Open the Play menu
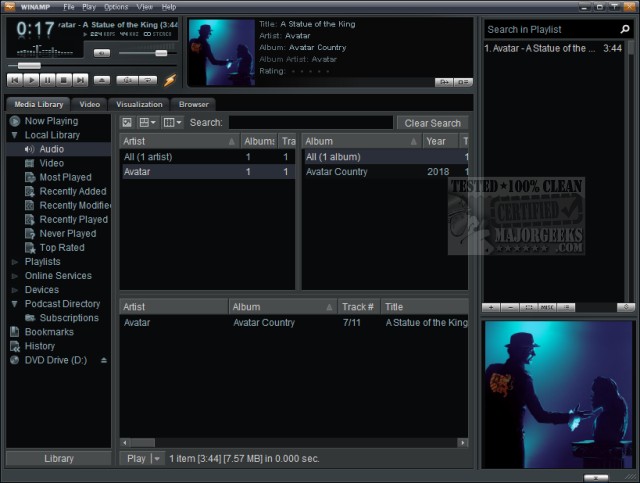 [x=89, y=7]
